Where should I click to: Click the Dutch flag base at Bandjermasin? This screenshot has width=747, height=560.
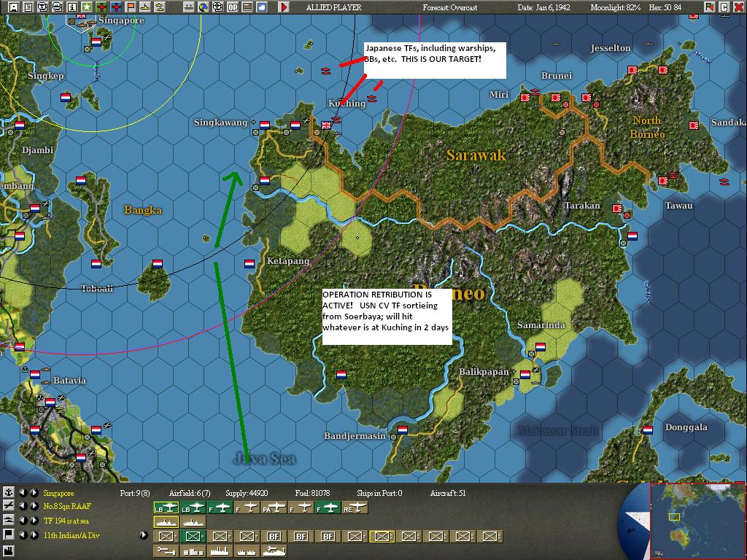(x=403, y=429)
